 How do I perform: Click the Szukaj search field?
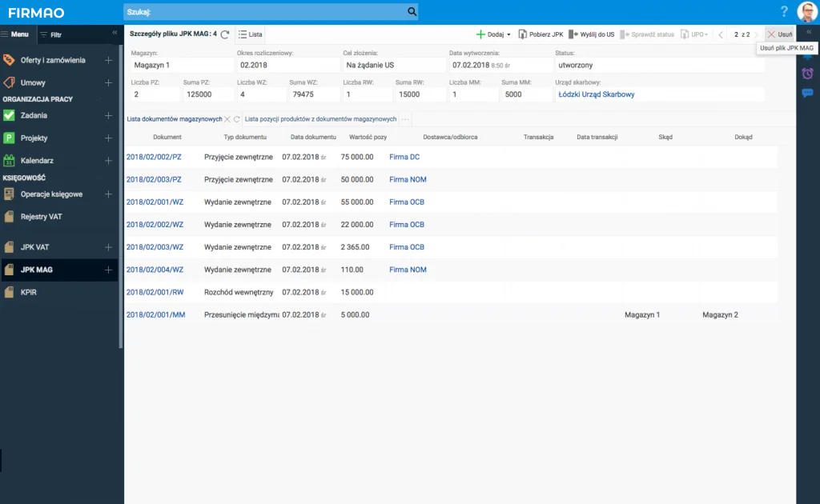click(x=264, y=12)
